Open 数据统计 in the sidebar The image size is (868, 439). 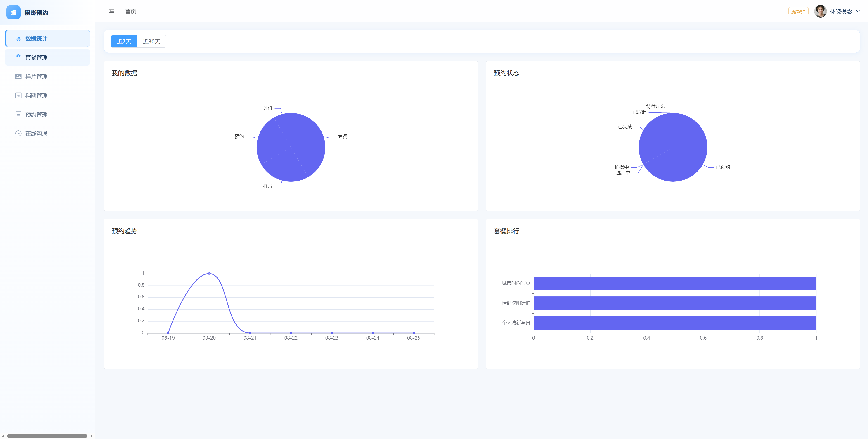[47, 38]
